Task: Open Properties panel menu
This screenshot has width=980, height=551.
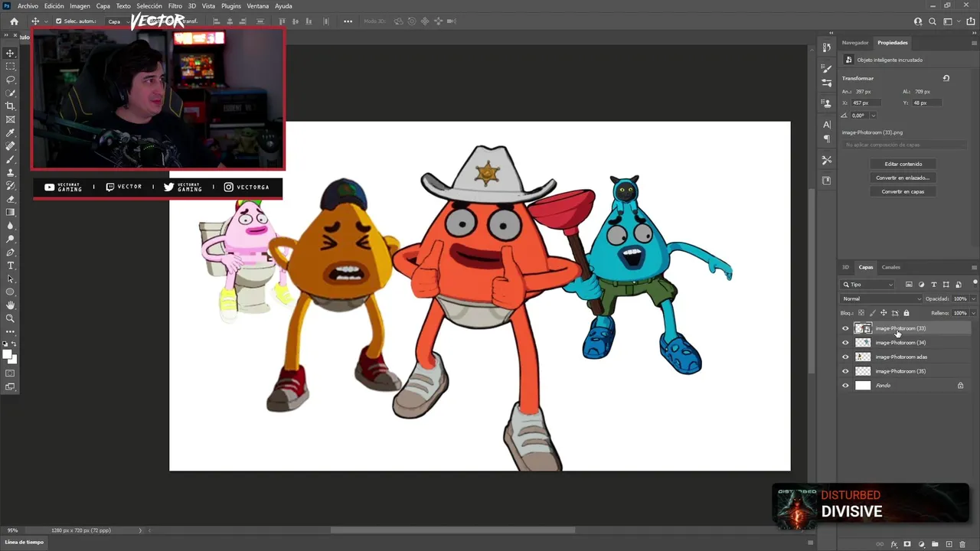Action: pos(974,43)
